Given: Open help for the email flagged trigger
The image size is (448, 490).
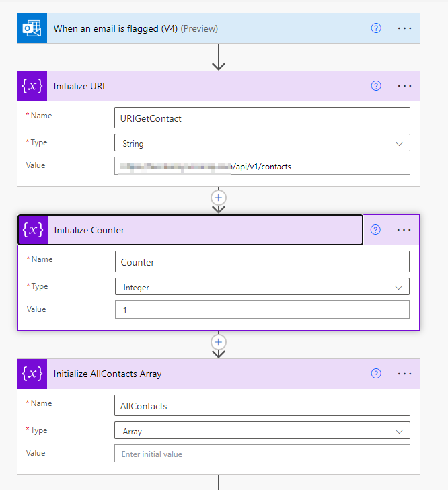Looking at the screenshot, I should 376,28.
